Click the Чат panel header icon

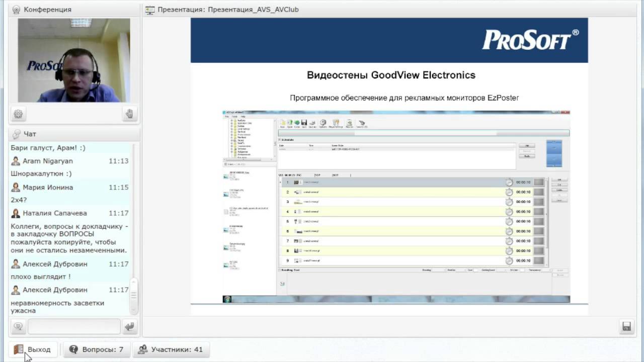point(17,134)
